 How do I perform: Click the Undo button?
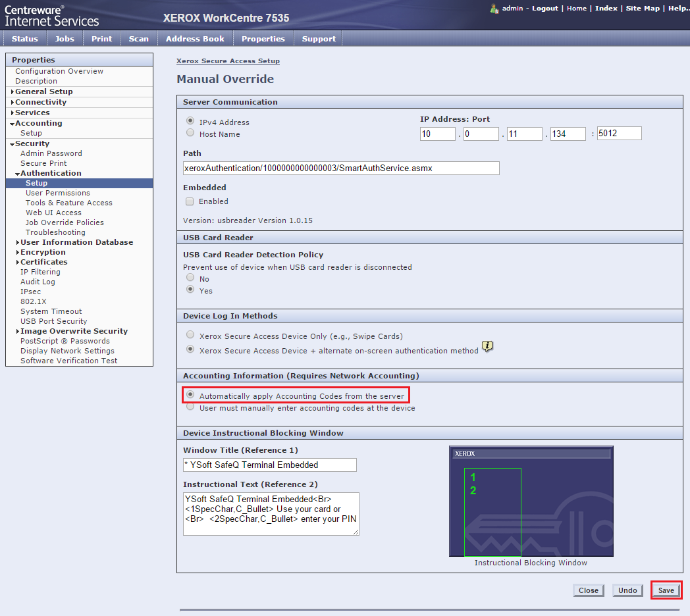[x=627, y=590]
